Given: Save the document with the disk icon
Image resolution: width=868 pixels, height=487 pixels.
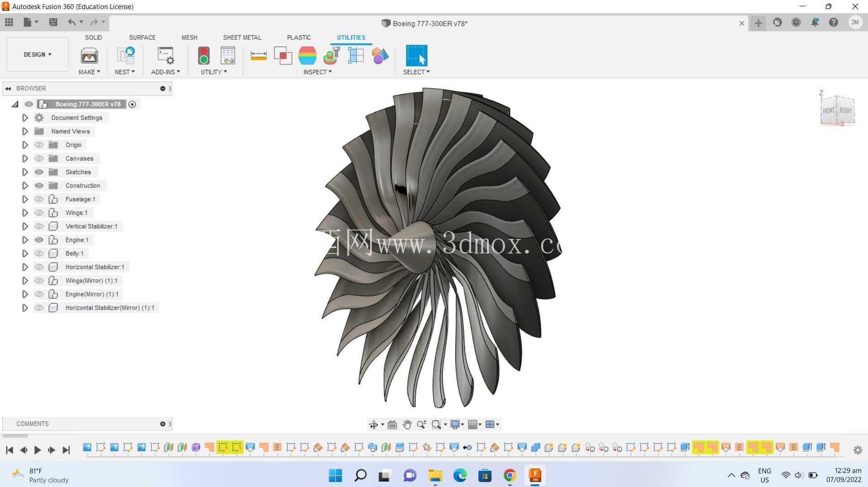Looking at the screenshot, I should [x=53, y=22].
